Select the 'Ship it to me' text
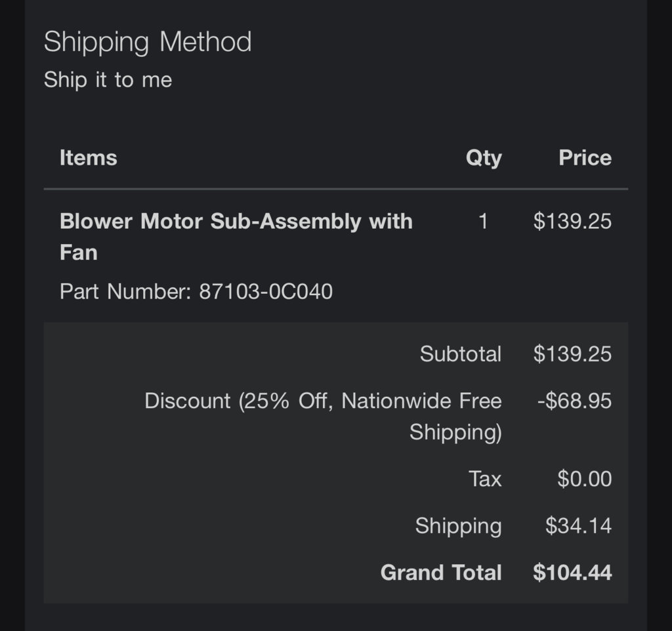 108,79
